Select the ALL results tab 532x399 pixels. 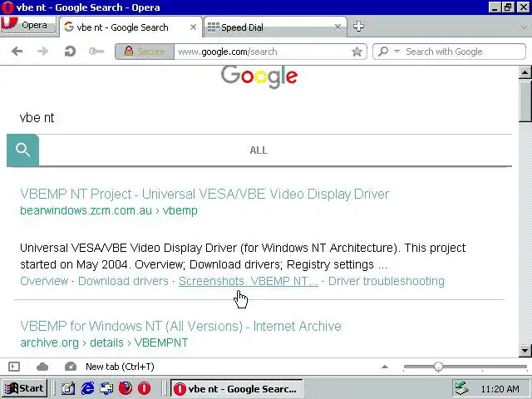(x=259, y=150)
